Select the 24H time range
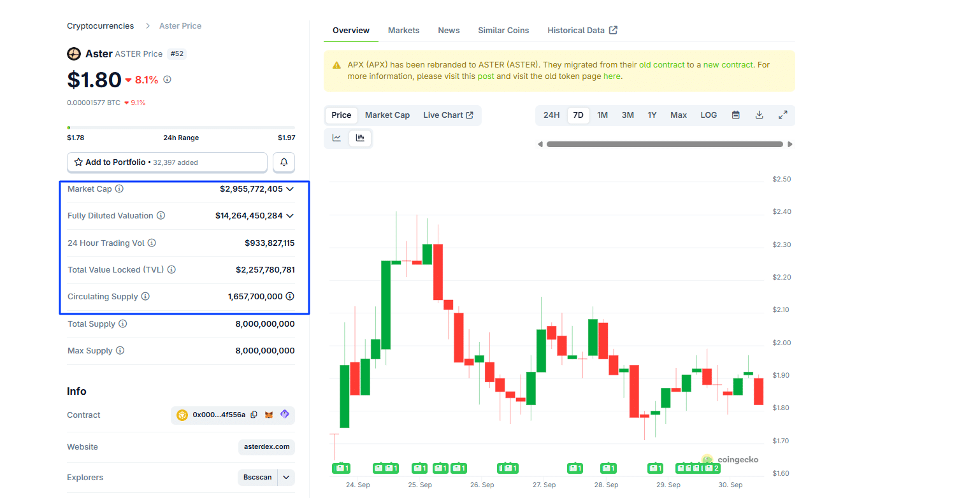 coord(551,115)
